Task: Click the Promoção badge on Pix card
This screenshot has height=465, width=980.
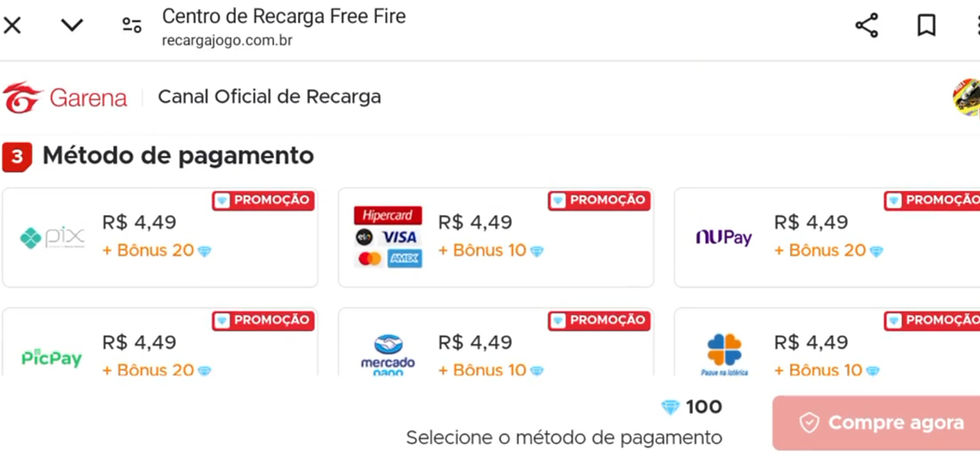Action: pyautogui.click(x=264, y=200)
